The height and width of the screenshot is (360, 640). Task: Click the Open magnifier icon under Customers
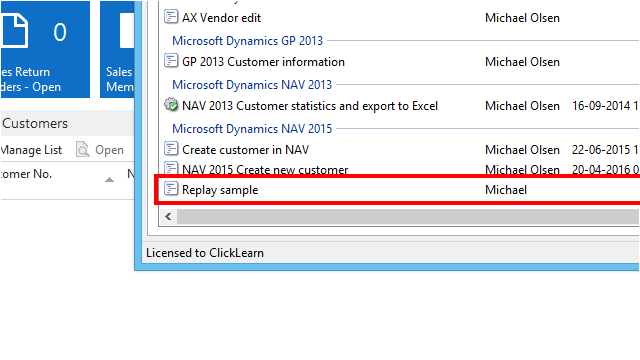(82, 149)
